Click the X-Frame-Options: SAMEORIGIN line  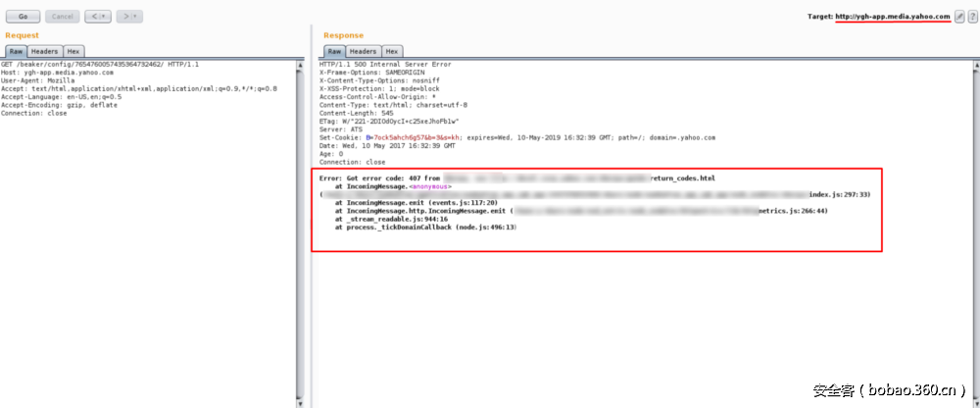[371, 73]
